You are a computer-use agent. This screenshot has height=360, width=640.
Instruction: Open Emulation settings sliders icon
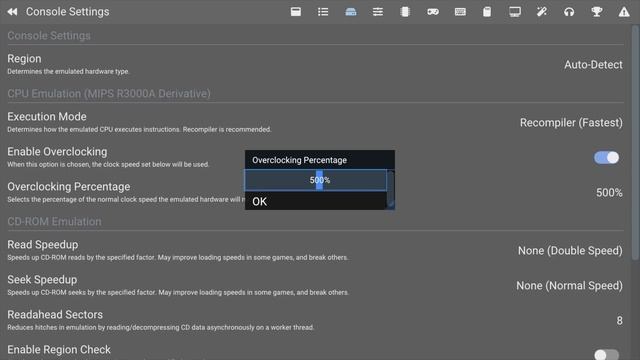pos(378,12)
